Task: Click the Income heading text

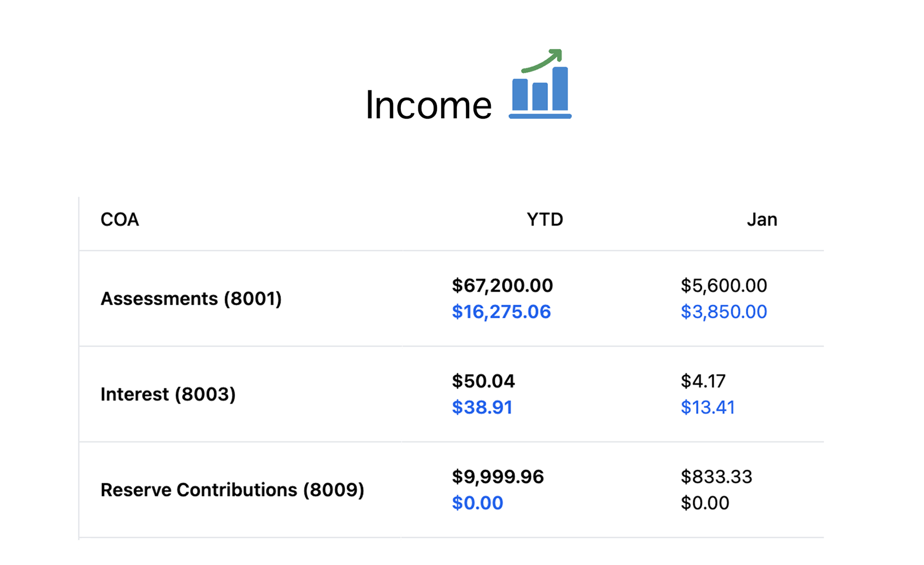Action: (428, 106)
